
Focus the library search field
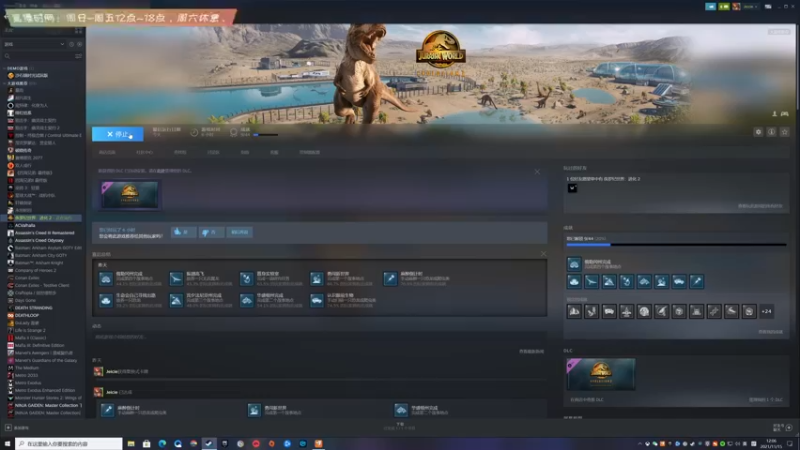click(x=37, y=56)
